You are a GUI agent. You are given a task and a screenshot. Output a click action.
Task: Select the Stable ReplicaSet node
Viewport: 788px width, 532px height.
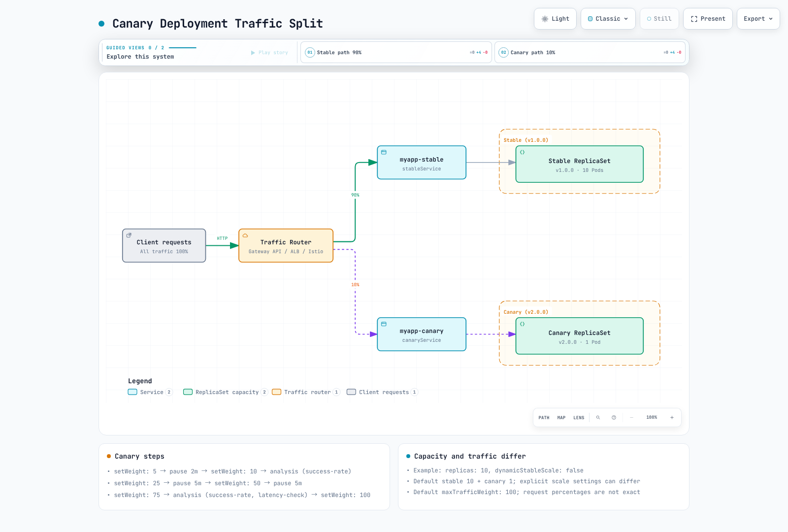pyautogui.click(x=580, y=164)
